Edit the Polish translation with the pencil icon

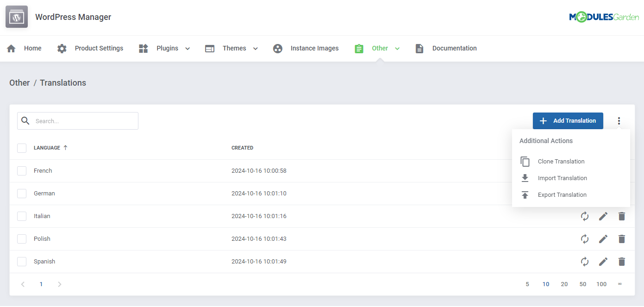coord(603,238)
